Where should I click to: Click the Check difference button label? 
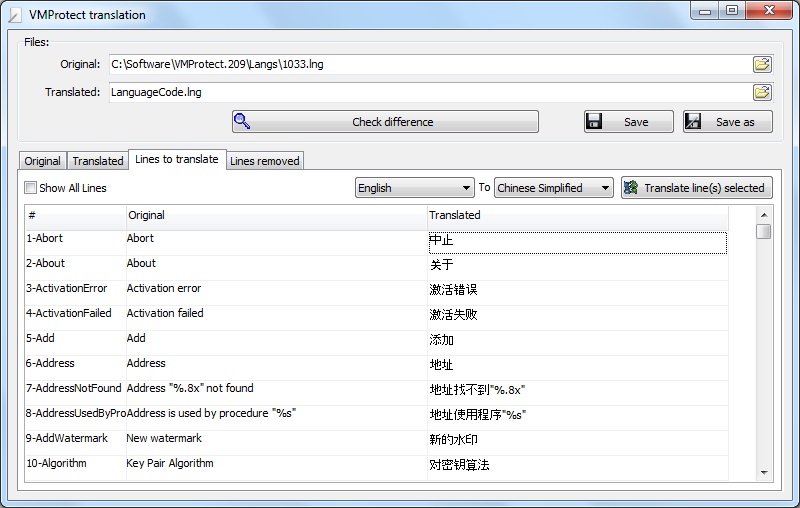392,122
